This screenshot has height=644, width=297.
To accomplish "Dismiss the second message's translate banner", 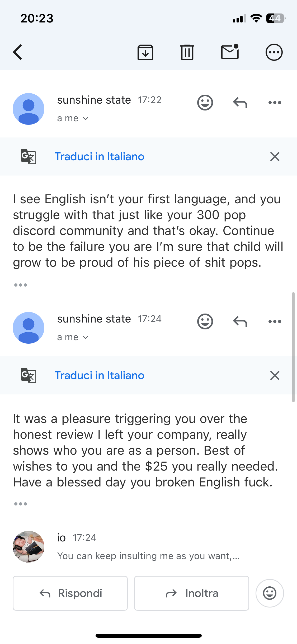I will click(275, 375).
